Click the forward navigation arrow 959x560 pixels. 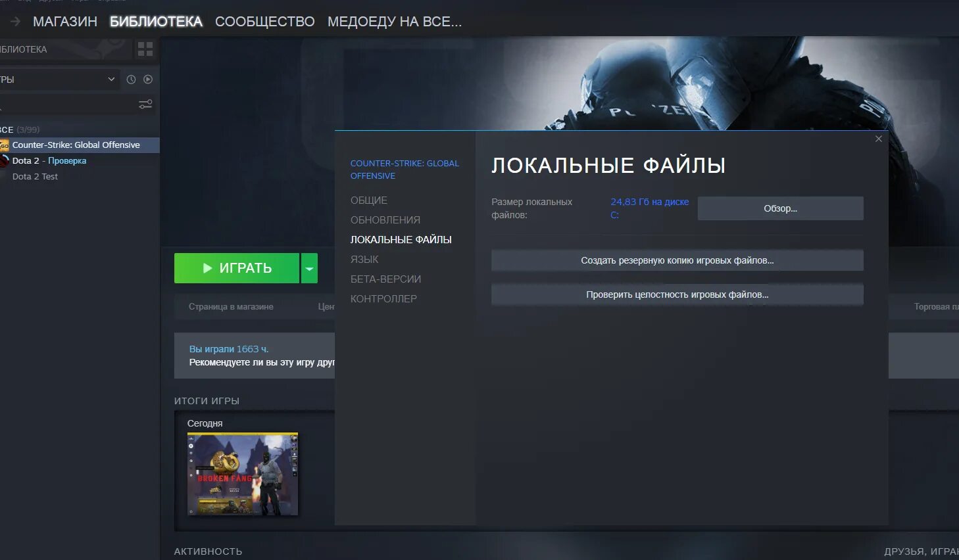15,22
